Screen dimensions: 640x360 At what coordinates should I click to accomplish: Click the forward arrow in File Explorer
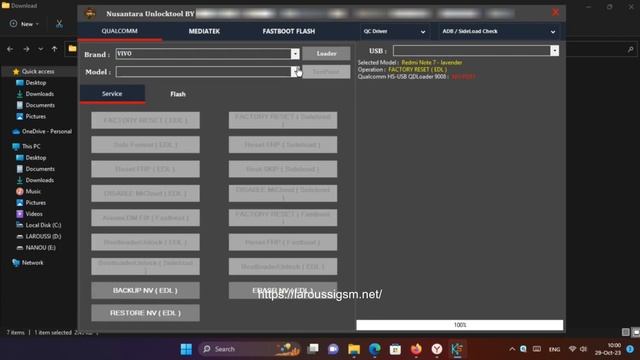pyautogui.click(x=26, y=49)
